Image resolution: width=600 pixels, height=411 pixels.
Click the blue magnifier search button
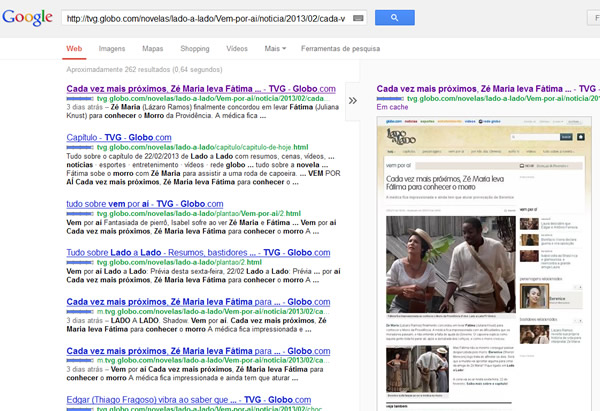(x=395, y=18)
